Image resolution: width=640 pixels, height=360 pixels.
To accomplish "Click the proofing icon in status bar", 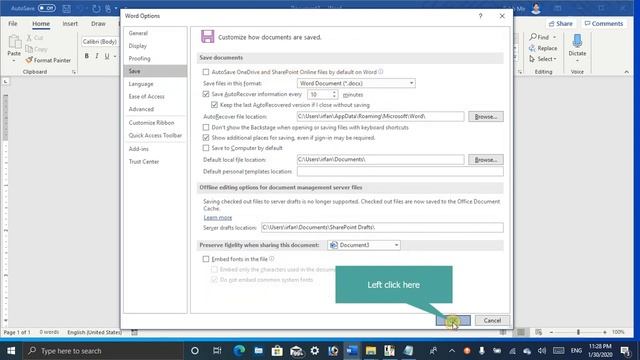I will pos(134,332).
